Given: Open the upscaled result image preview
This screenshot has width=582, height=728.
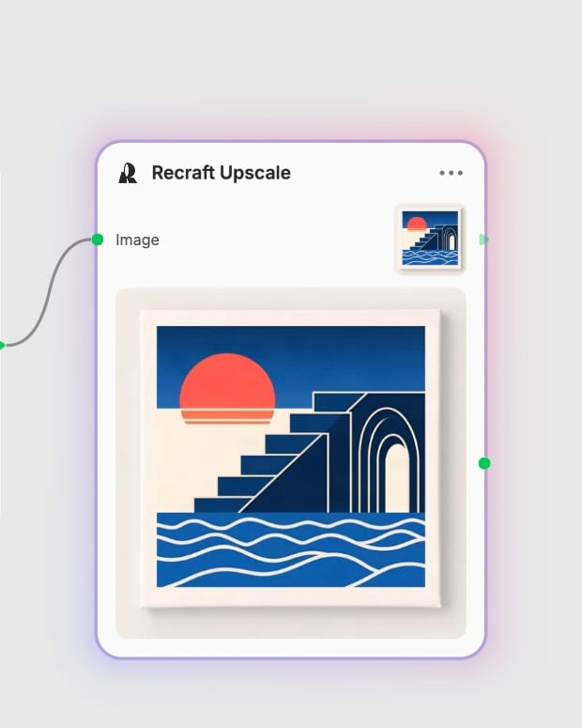Looking at the screenshot, I should (291, 463).
